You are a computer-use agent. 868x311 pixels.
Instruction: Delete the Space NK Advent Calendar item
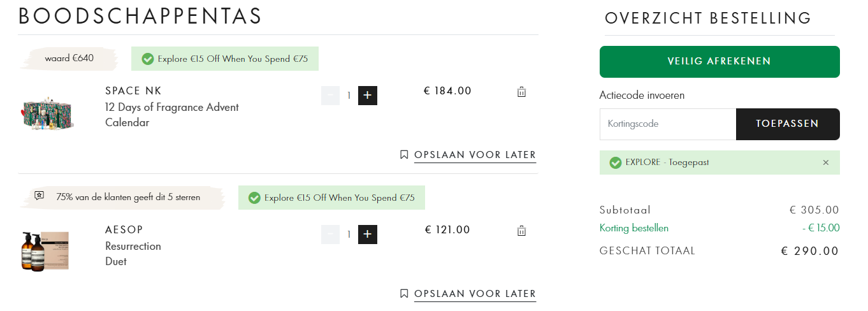point(521,92)
